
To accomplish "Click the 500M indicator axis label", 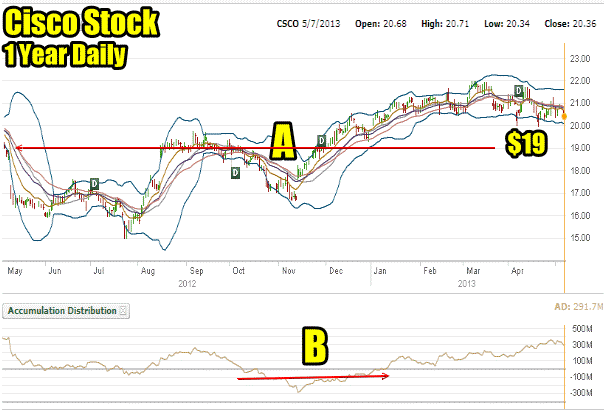I will [582, 329].
